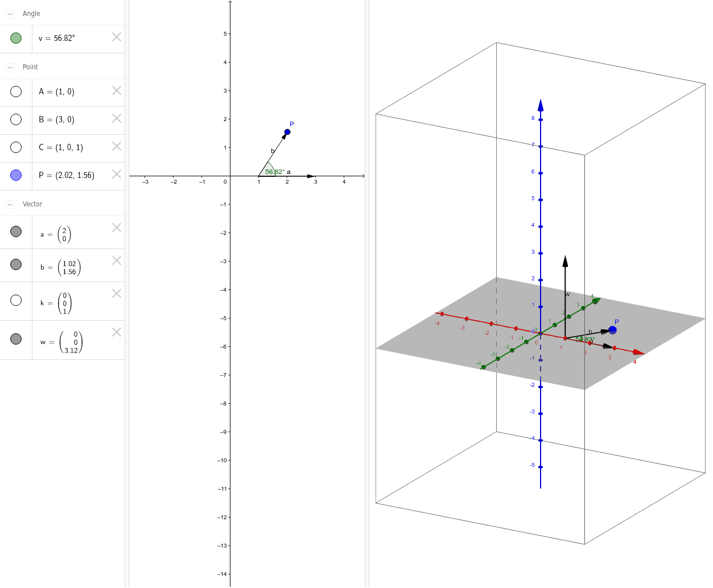Select point P in the 3D view
The image size is (713, 588).
pos(613,329)
